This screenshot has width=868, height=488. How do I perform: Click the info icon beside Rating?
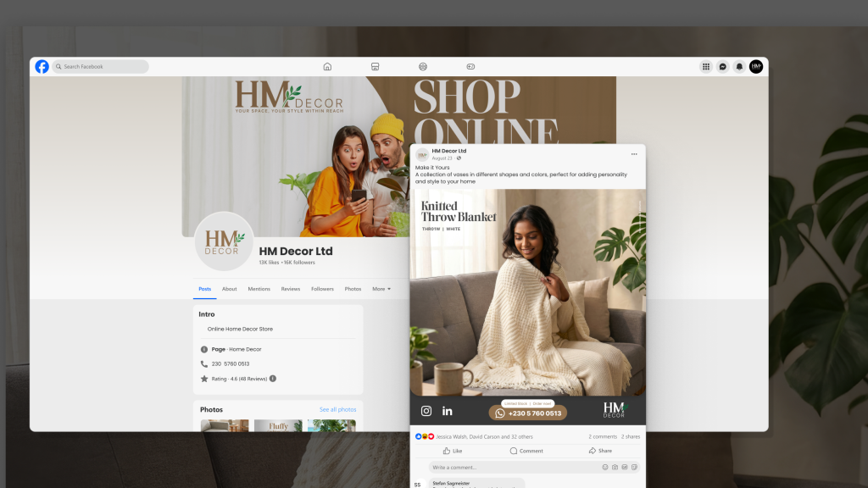(x=273, y=379)
